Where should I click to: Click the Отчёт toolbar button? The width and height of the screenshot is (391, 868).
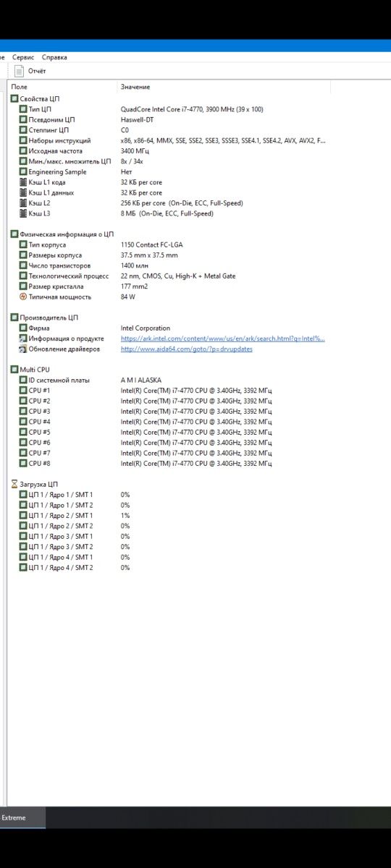30,71
